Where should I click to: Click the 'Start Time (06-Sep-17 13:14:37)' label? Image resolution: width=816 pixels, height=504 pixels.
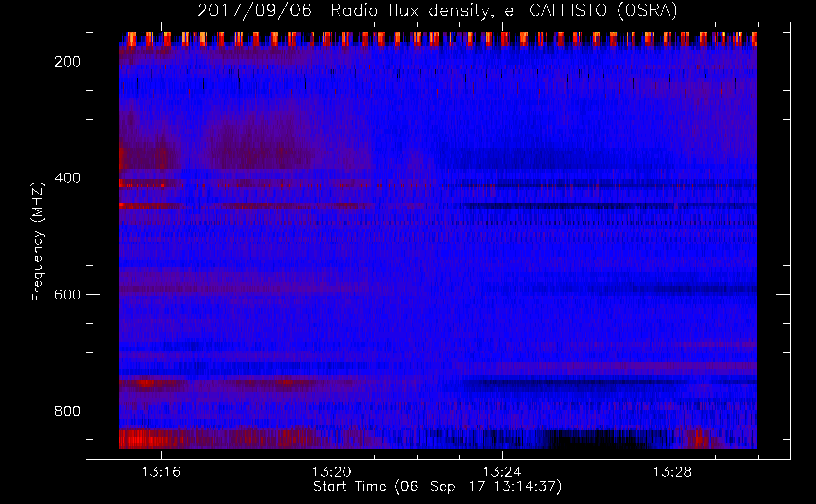[x=437, y=486]
